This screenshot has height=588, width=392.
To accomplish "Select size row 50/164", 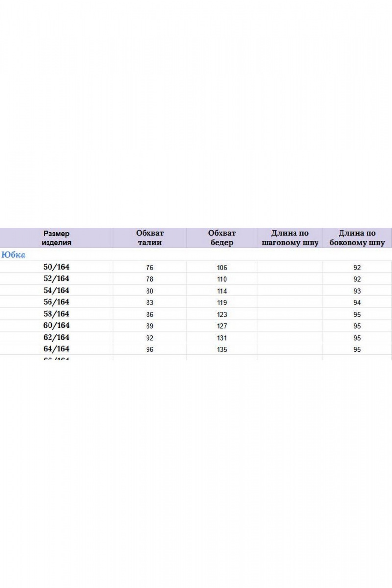I will (56, 267).
